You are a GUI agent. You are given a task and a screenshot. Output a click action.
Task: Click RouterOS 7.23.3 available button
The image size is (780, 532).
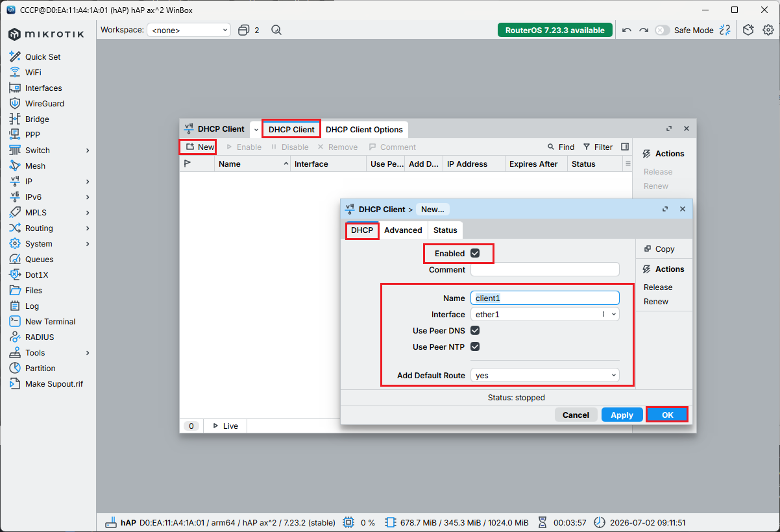(x=555, y=30)
